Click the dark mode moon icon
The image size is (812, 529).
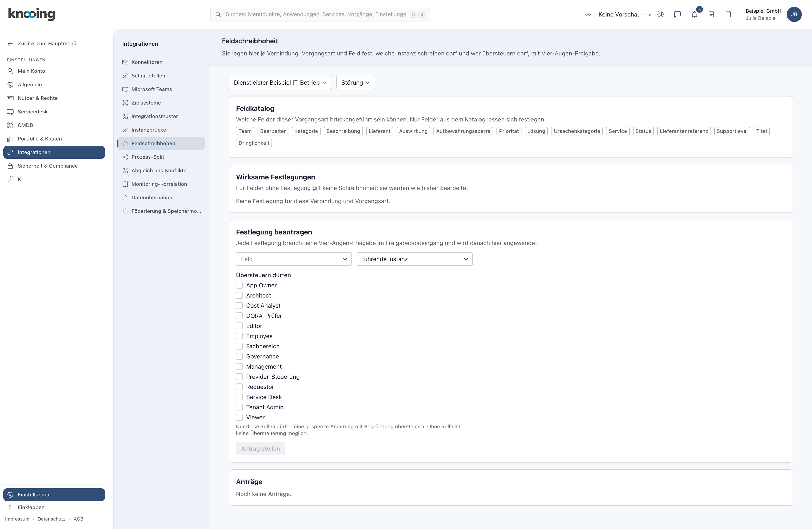tap(661, 14)
